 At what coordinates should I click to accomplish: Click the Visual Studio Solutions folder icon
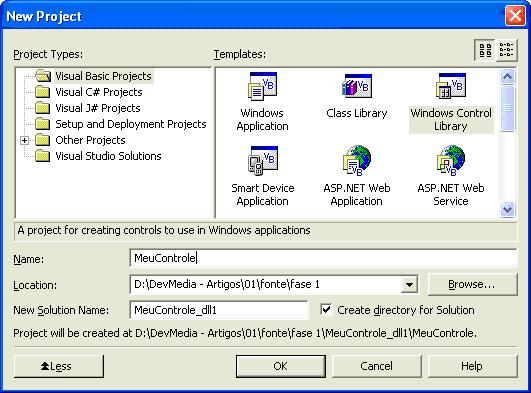tap(43, 156)
